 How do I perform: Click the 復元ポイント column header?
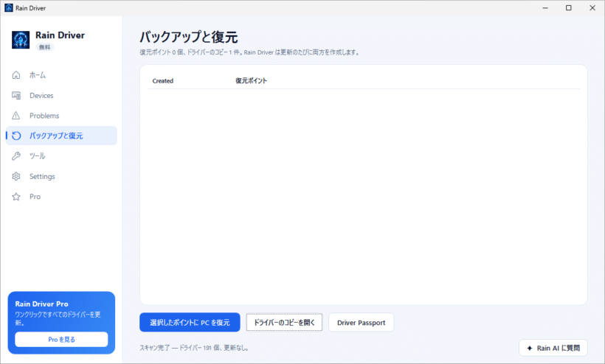251,81
